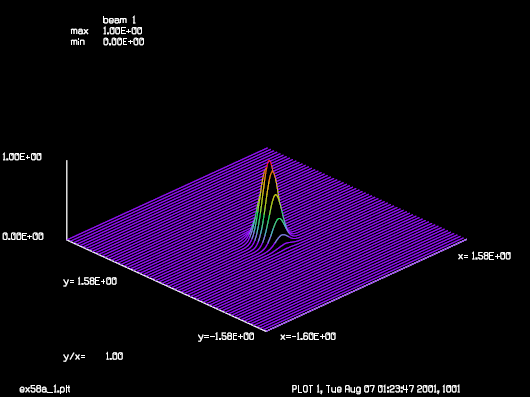Click the 1.00E+00 vertical axis label
Image resolution: width=530 pixels, height=397 pixels.
coord(22,157)
